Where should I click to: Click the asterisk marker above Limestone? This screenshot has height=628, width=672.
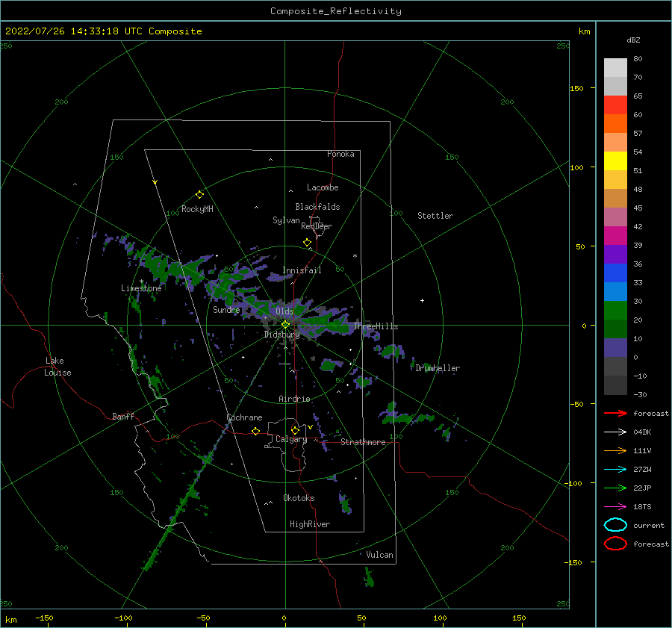(141, 282)
